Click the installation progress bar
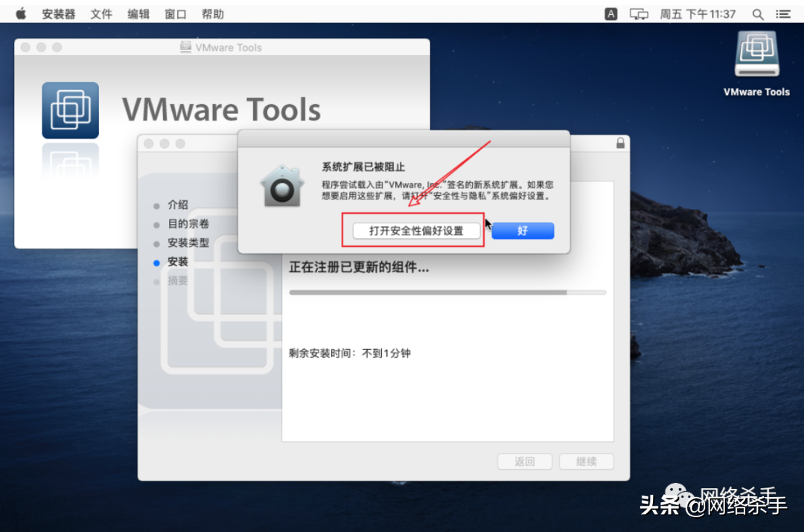The image size is (804, 532). [447, 292]
